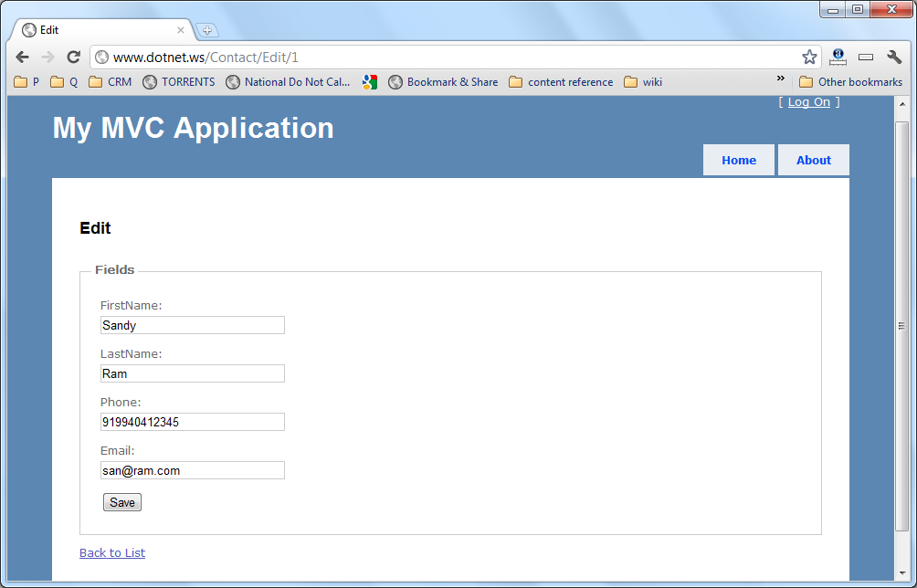This screenshot has height=588, width=917.
Task: Click the browser back arrow
Action: pos(23,58)
